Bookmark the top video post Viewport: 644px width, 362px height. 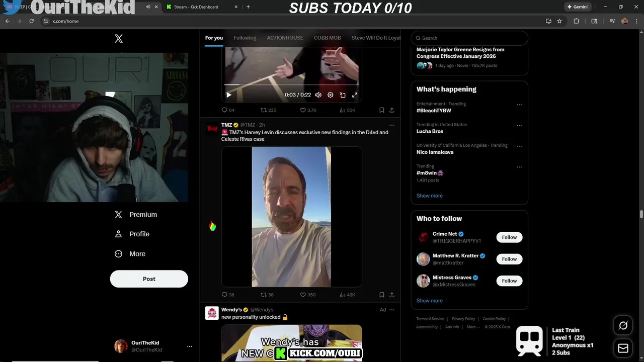coord(382,110)
